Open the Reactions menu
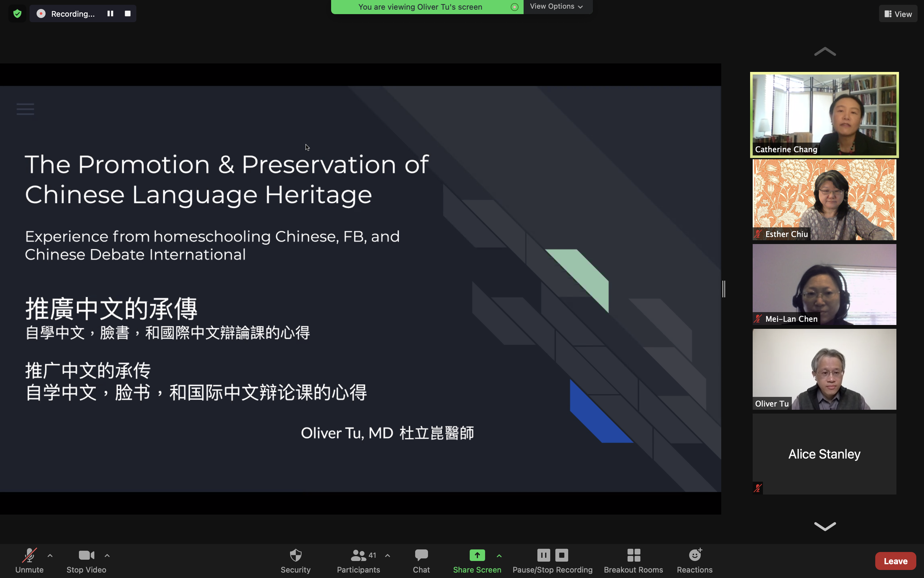 tap(695, 560)
